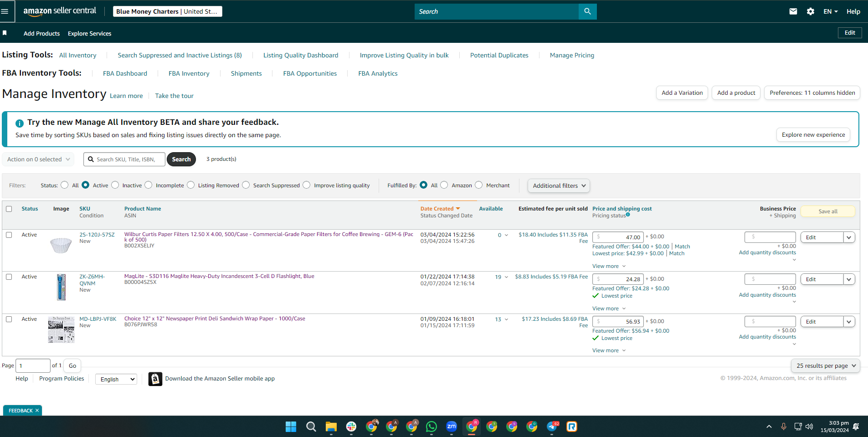Click the SKU search input field
The height and width of the screenshot is (437, 868).
tap(124, 159)
